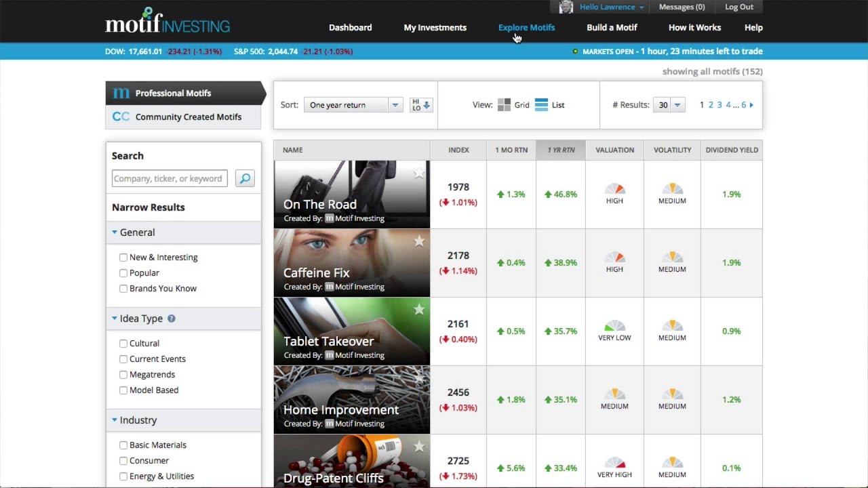
Task: Check the Energy & Utilities industry
Action: pyautogui.click(x=123, y=476)
